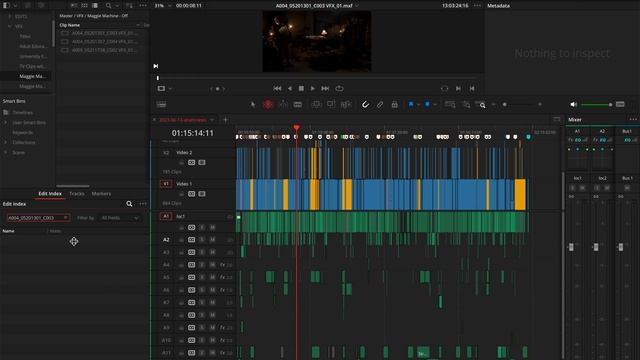Toggle Linked Selection chain icon
This screenshot has width=640, height=360.
[x=380, y=104]
